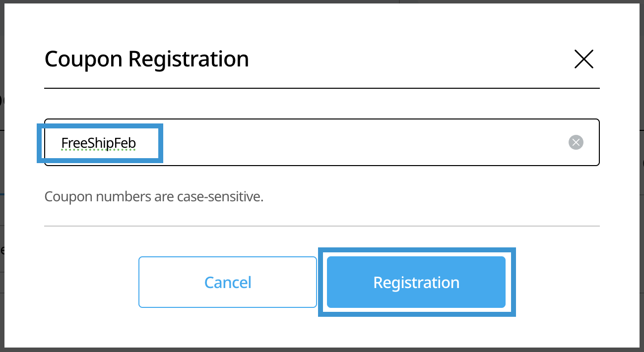
Task: Click the case-sensitive notice text
Action: tap(154, 197)
